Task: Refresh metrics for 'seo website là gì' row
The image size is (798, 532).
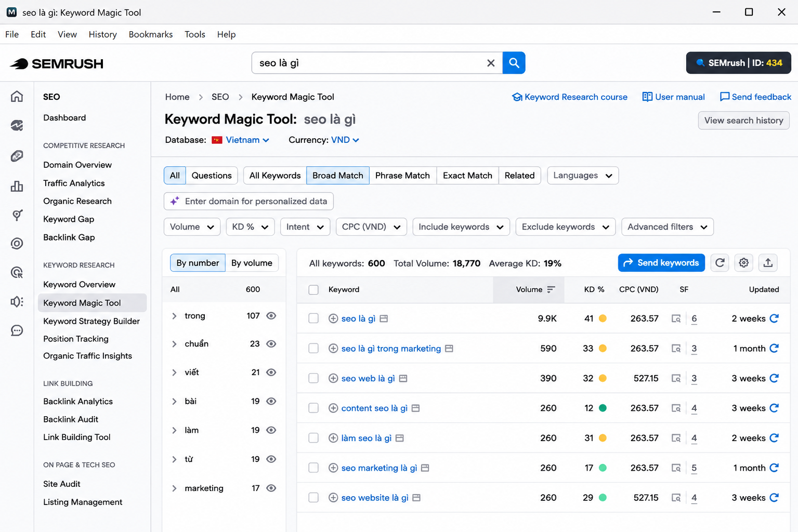Action: click(x=774, y=498)
